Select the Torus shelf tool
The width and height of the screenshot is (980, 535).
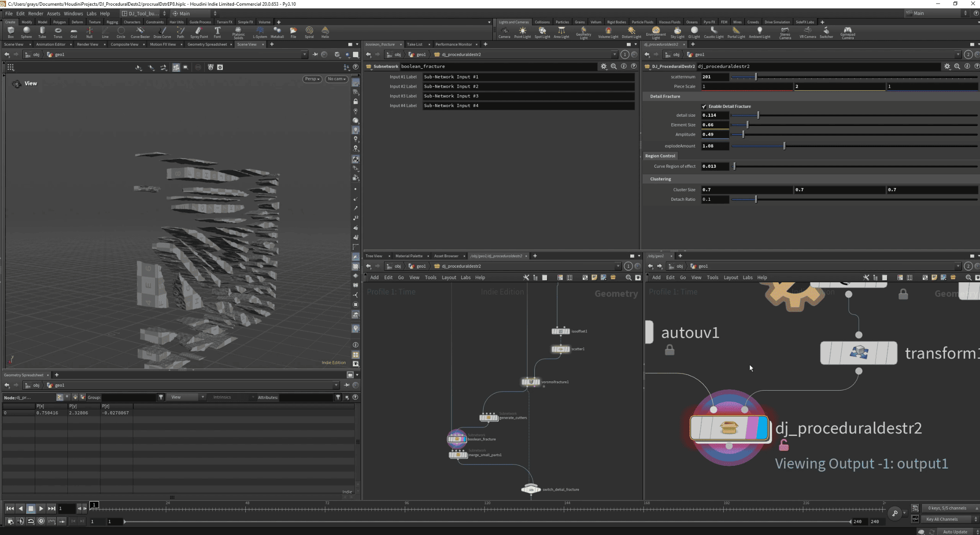[x=58, y=32]
